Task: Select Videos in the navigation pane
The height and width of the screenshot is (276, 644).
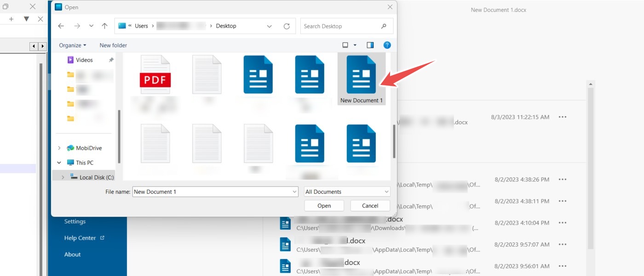Action: (84, 60)
